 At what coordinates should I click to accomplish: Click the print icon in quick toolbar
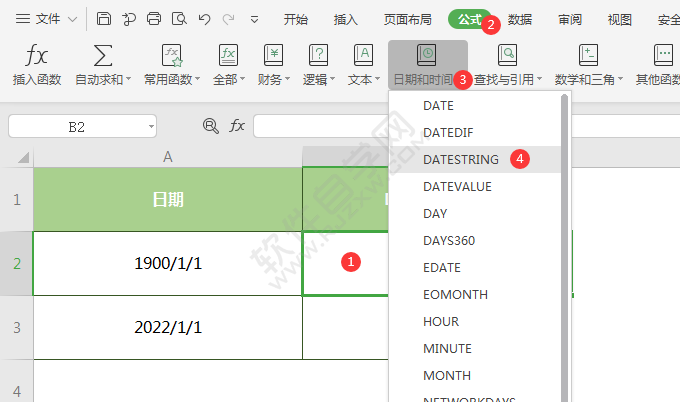154,19
